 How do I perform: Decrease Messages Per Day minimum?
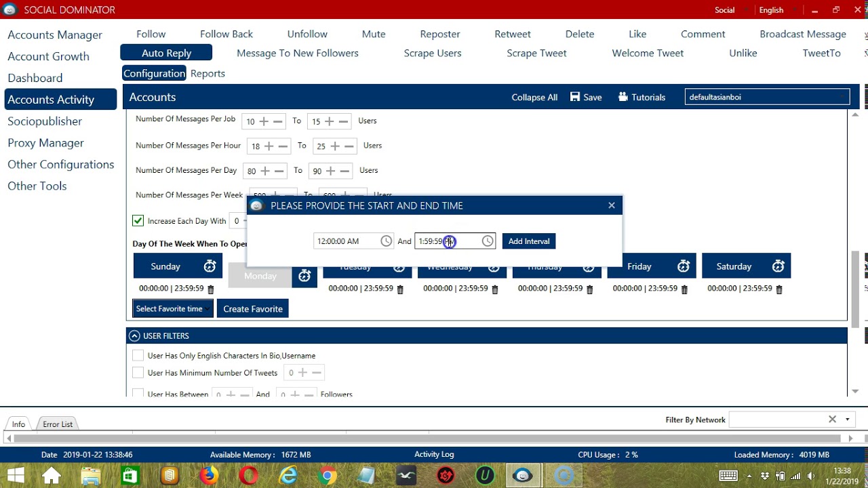[x=279, y=171]
